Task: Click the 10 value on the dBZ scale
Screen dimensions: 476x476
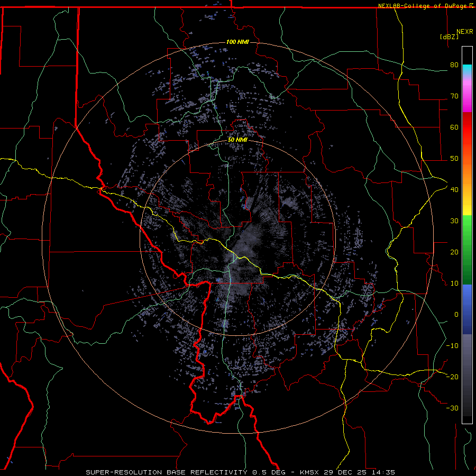Action: tap(454, 283)
